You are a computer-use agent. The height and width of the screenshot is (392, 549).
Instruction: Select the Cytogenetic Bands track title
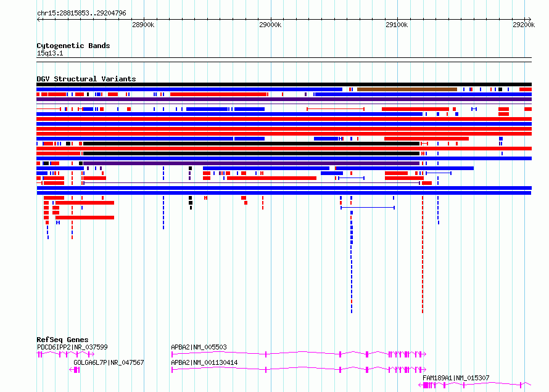pos(73,46)
